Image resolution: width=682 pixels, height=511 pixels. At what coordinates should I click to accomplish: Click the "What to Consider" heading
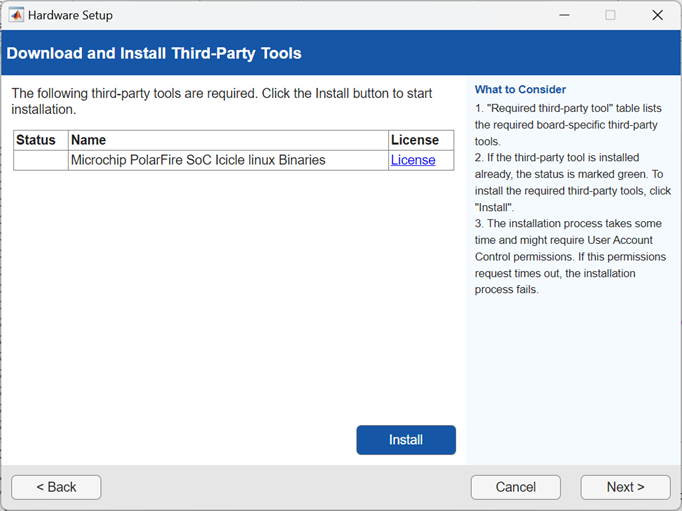coord(520,90)
